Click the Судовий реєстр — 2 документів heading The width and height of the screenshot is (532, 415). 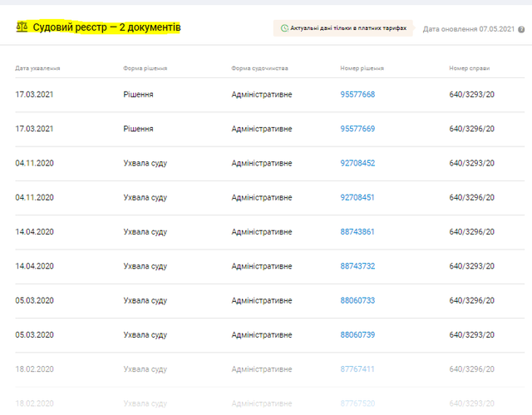(x=106, y=27)
